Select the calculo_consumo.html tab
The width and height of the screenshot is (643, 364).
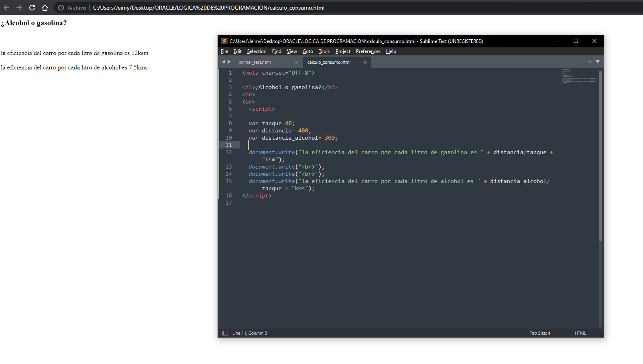click(329, 62)
